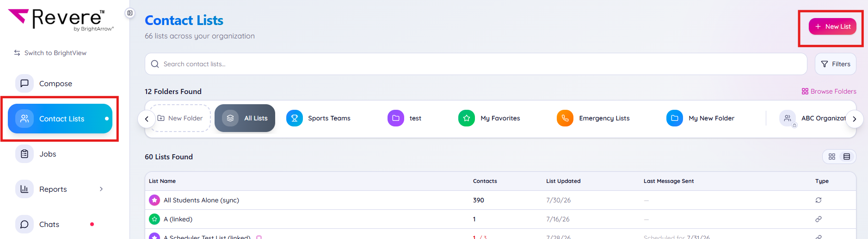Click the 7/16/26 updated date
This screenshot has height=239, width=868.
558,219
